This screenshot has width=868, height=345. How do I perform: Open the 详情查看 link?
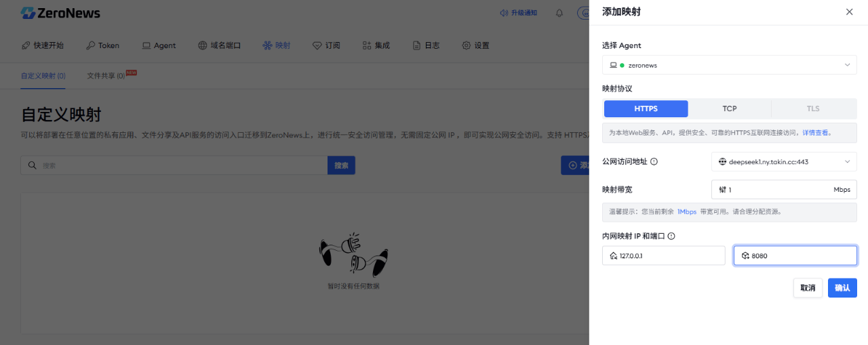coord(815,133)
